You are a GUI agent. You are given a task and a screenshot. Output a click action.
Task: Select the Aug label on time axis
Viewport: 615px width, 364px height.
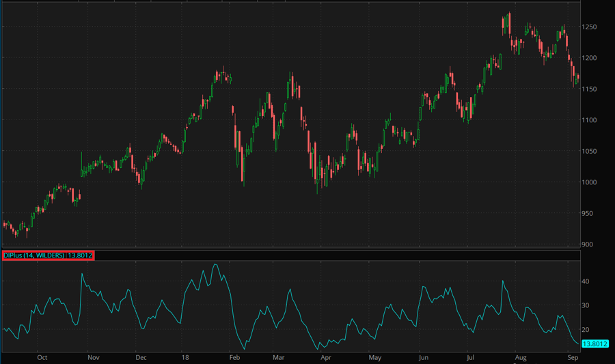point(521,357)
